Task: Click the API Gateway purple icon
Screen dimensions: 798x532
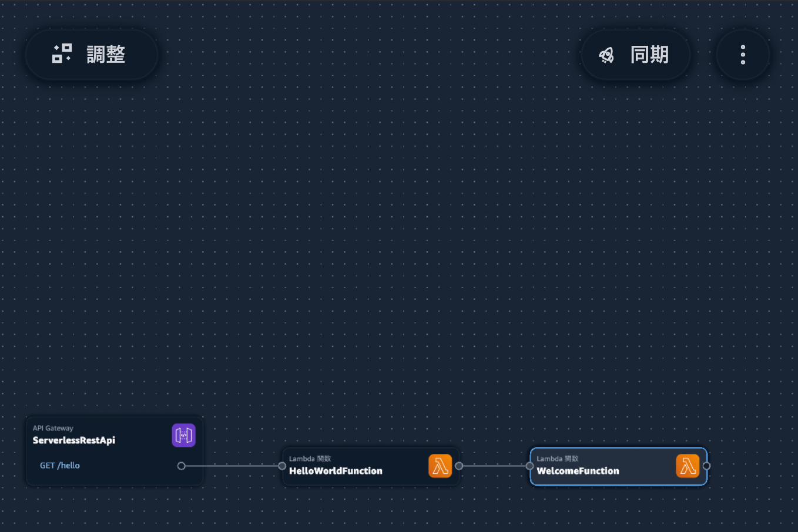Action: pos(183,435)
